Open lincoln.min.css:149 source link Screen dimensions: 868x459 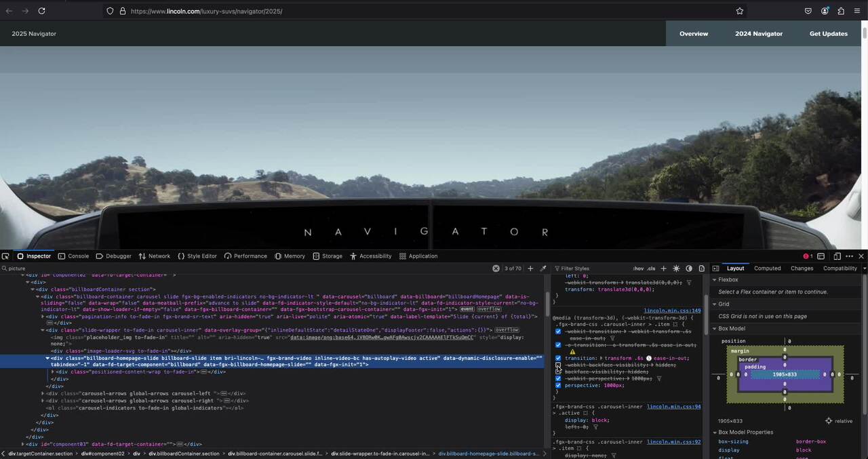click(672, 311)
